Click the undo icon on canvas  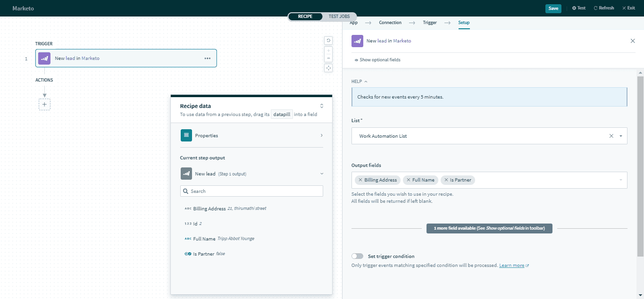329,41
